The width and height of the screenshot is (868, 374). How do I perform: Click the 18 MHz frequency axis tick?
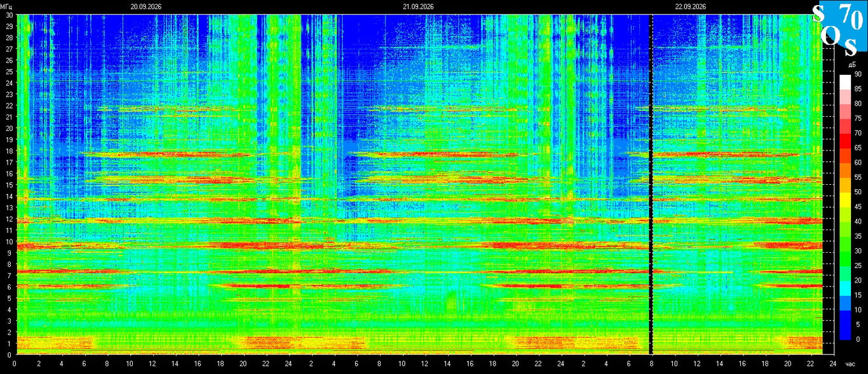click(x=9, y=151)
